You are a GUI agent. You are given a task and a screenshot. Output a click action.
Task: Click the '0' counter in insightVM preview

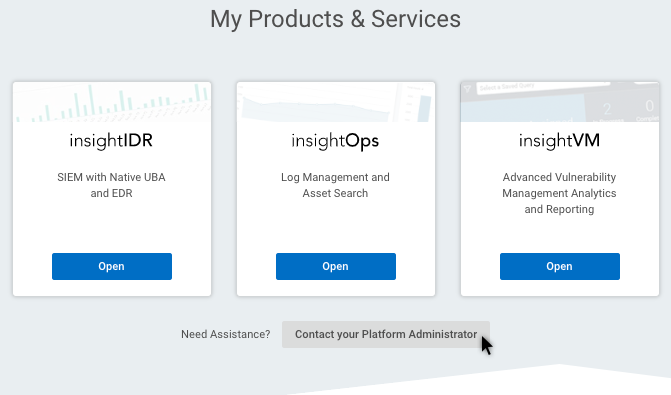(650, 106)
